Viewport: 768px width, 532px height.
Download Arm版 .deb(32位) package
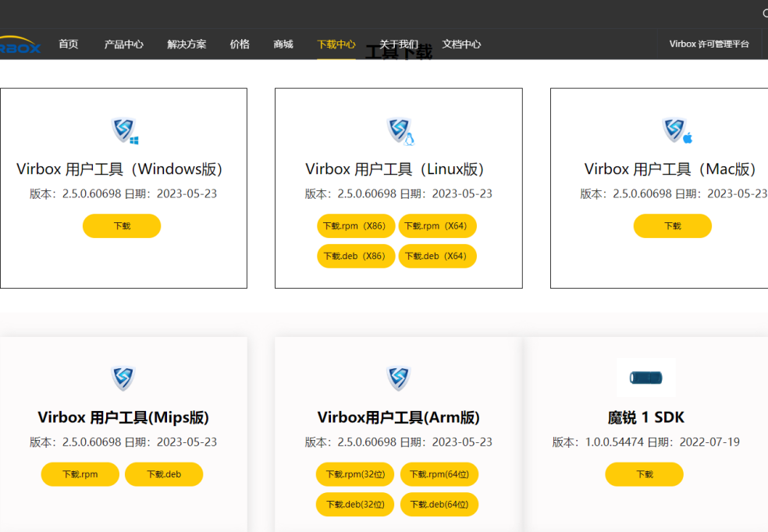(355, 505)
